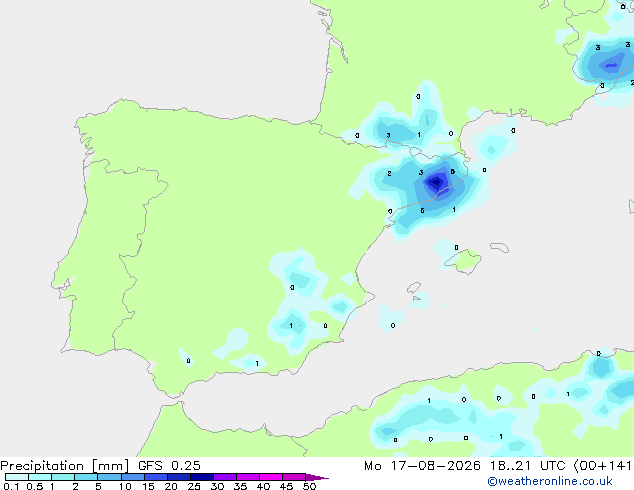The image size is (634, 490).
Task: Click the Mallorca island outline on the map
Action: point(463,262)
